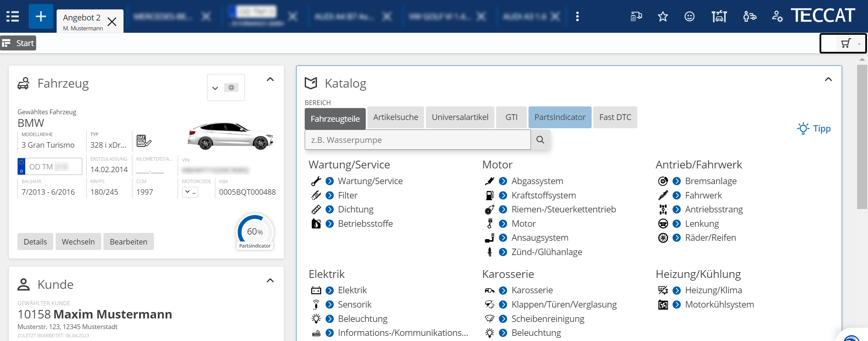Add a new tab with plus button

(41, 16)
